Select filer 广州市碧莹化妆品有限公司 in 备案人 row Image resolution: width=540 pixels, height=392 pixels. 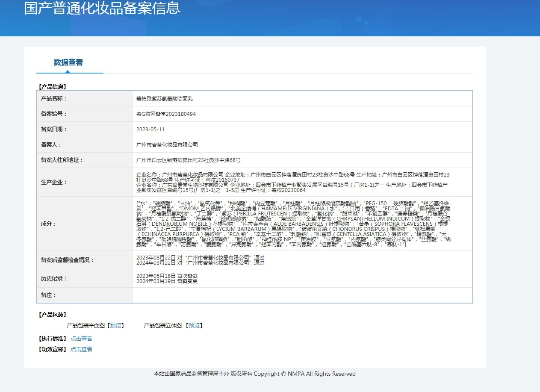(167, 145)
